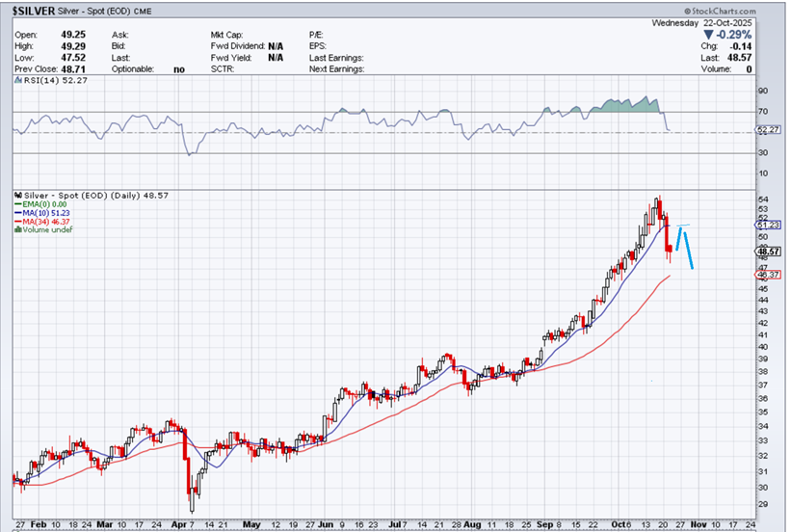Click the red MA(34) legend line marker
This screenshot has width=791, height=532.
[15, 221]
